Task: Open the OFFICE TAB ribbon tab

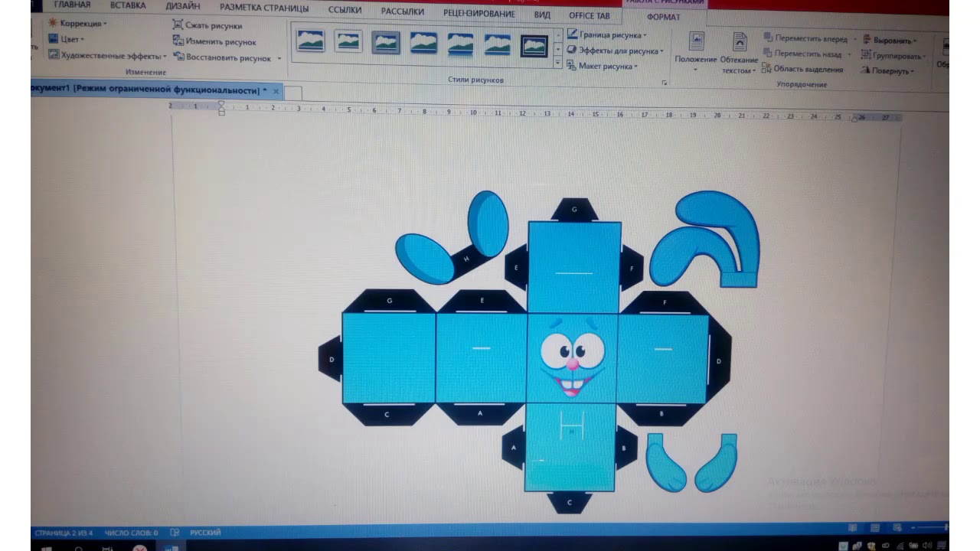Action: click(590, 15)
